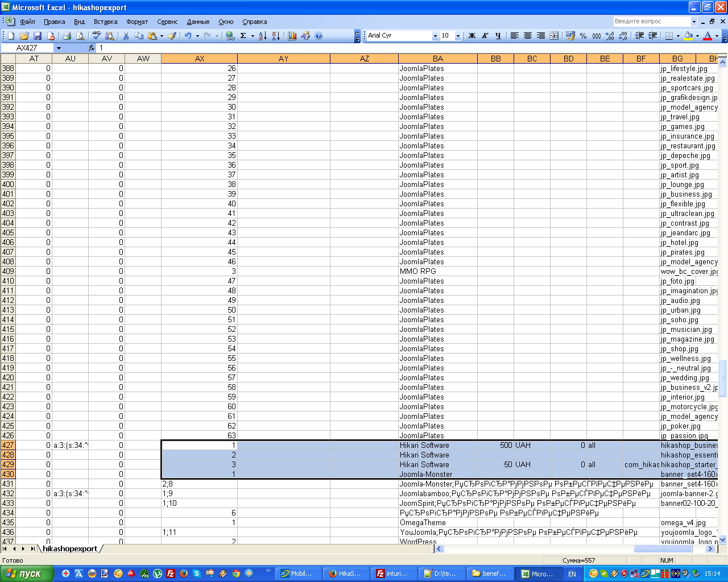The image size is (728, 582).
Task: Save the workbook using the floppy icon
Action: click(x=38, y=36)
